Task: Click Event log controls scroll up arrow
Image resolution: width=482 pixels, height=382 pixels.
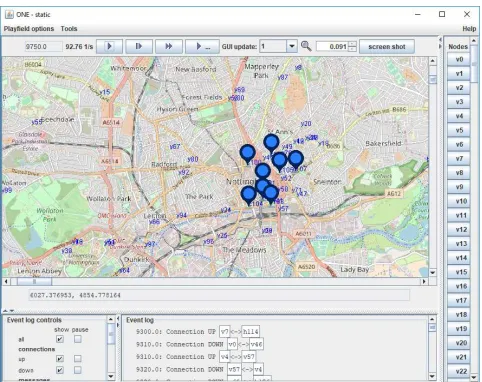Action: tap(111, 319)
